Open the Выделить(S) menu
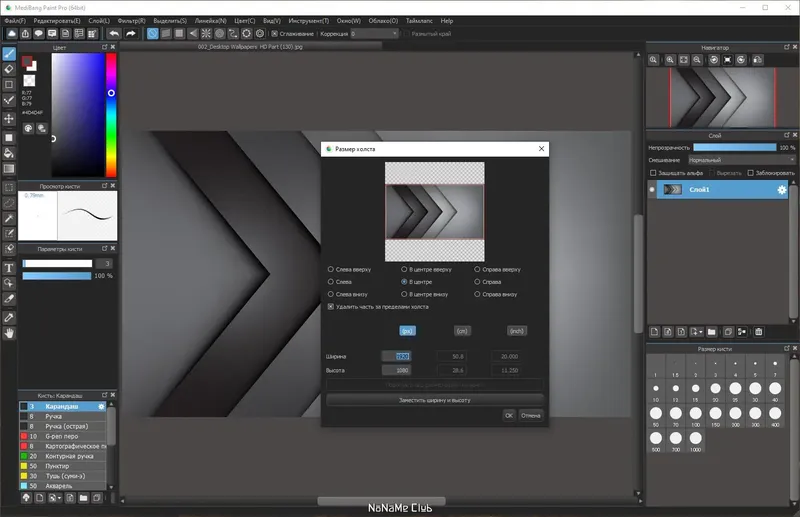This screenshot has height=517, width=800. coord(170,21)
